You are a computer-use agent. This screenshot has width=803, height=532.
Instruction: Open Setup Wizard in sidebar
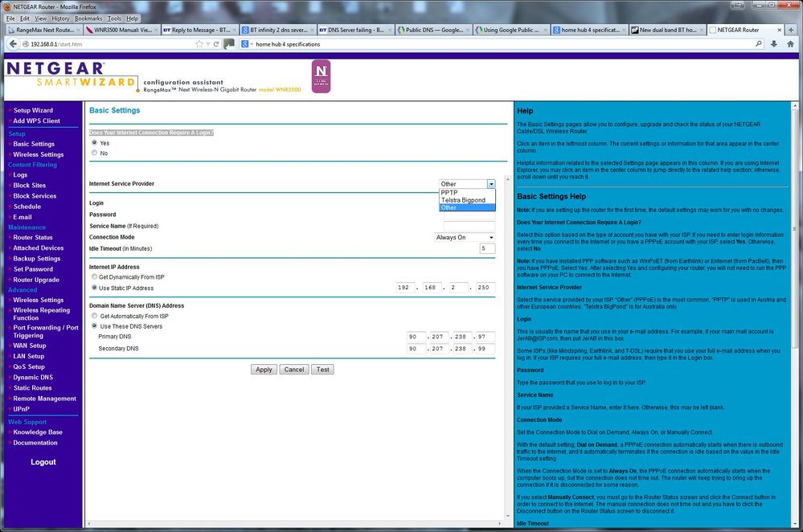[33, 110]
